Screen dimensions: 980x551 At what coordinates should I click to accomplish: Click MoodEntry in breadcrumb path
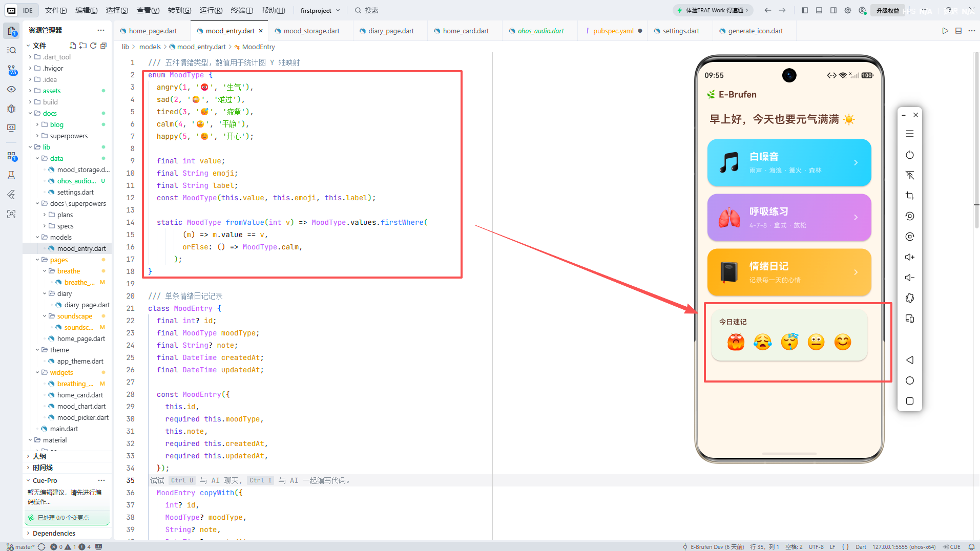[258, 47]
